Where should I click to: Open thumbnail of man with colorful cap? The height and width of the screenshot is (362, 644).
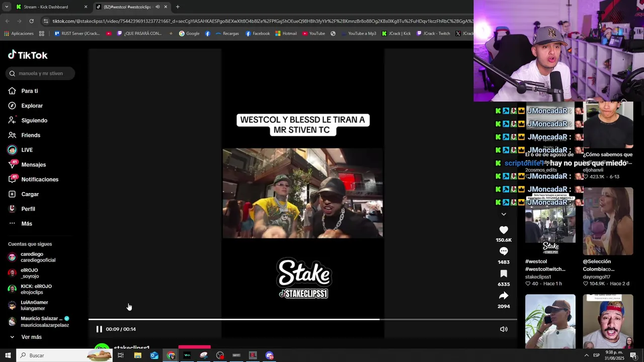click(x=608, y=321)
